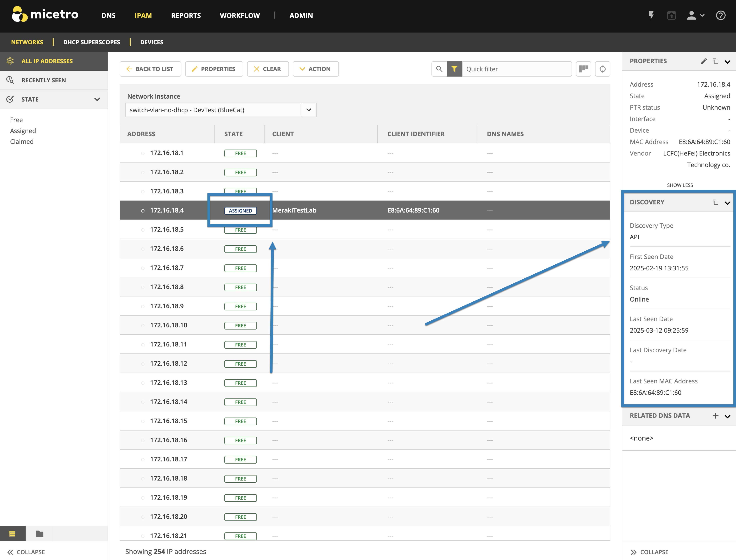Select the Claimed state filter
The height and width of the screenshot is (560, 736).
click(x=22, y=142)
